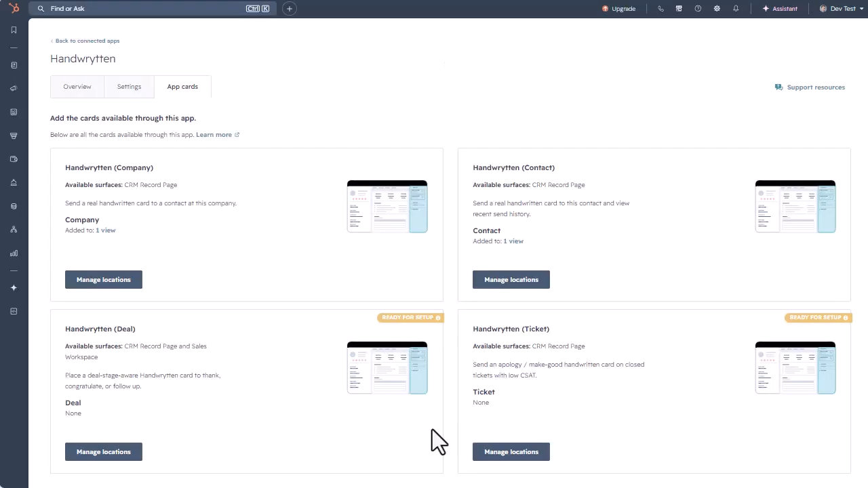
Task: Click the Handwrytten (Deal) card title
Action: coord(100,329)
